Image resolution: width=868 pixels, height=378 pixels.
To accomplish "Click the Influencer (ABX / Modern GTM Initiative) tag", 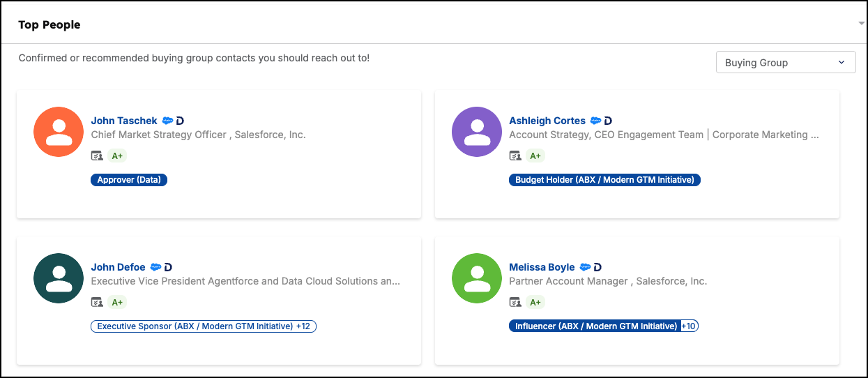I will 594,326.
